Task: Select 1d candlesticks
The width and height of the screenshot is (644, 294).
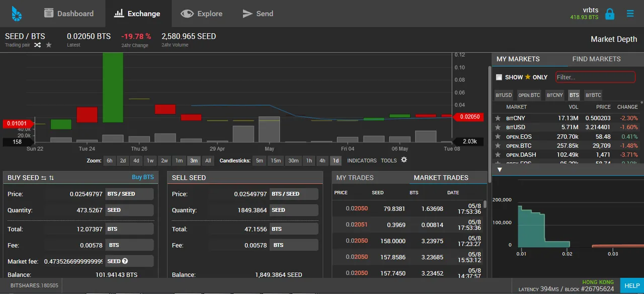Action: coord(336,161)
